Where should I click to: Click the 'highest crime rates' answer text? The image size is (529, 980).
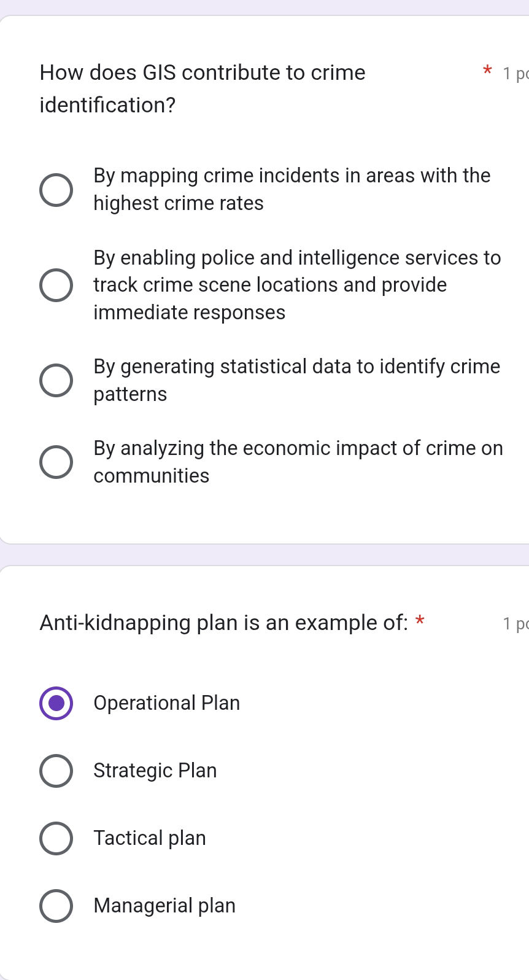[178, 203]
